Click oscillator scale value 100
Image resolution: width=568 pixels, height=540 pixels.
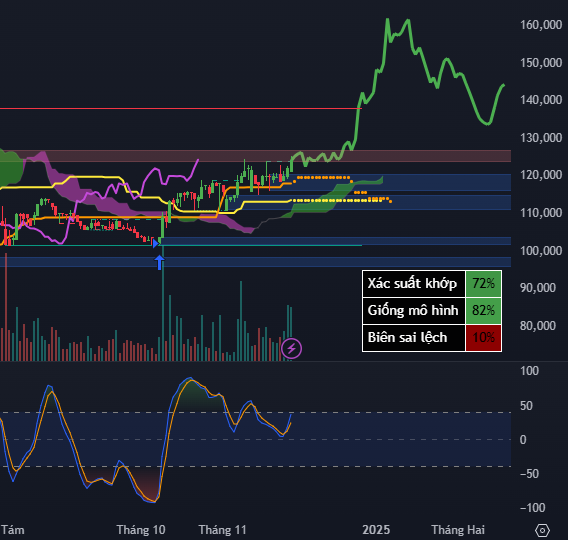point(529,371)
